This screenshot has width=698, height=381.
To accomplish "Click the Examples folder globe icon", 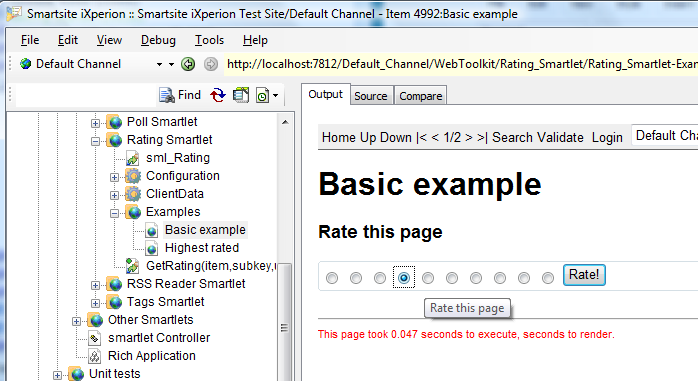I will (133, 212).
